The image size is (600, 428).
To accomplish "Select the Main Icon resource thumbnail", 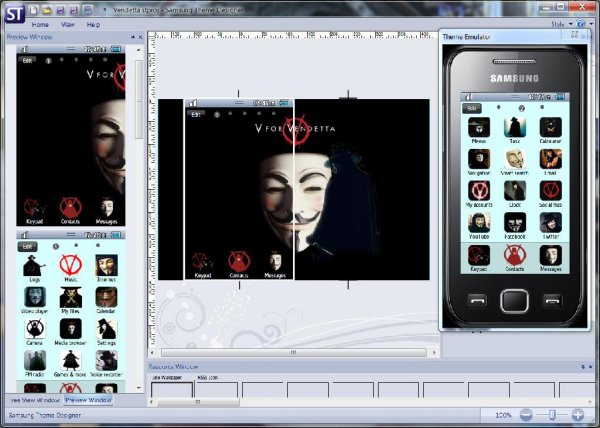I will (x=217, y=387).
